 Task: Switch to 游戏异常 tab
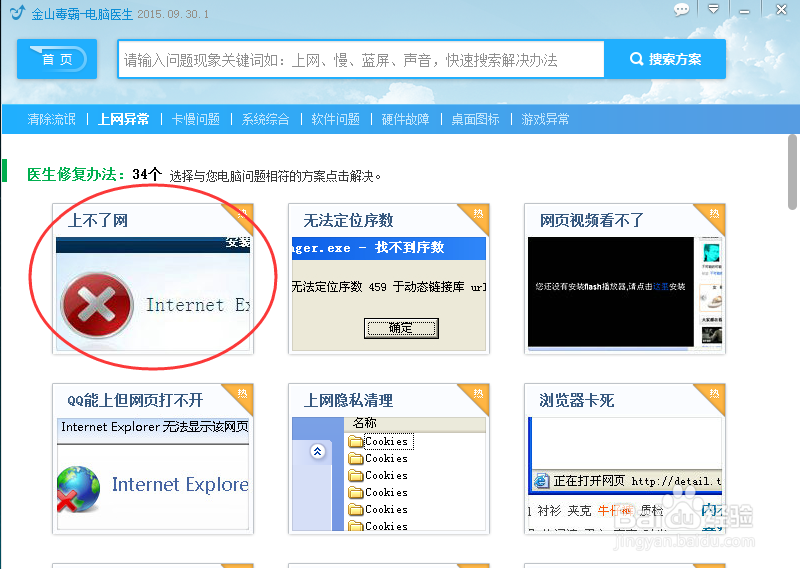(545, 119)
